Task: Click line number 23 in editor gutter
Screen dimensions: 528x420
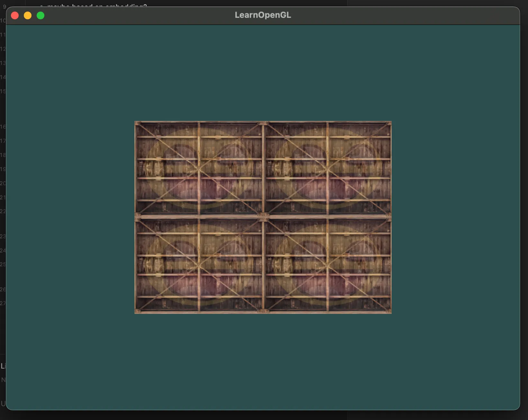Action: click(x=3, y=236)
